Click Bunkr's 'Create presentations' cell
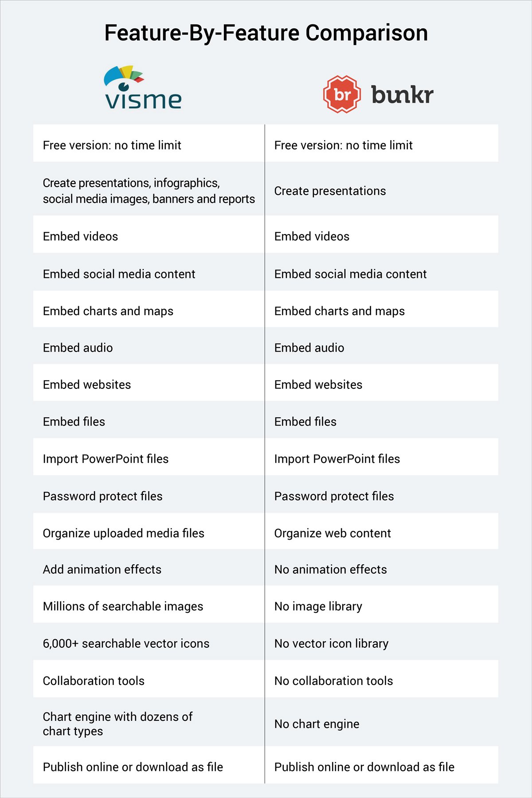Image resolution: width=532 pixels, height=798 pixels. pos(382,189)
